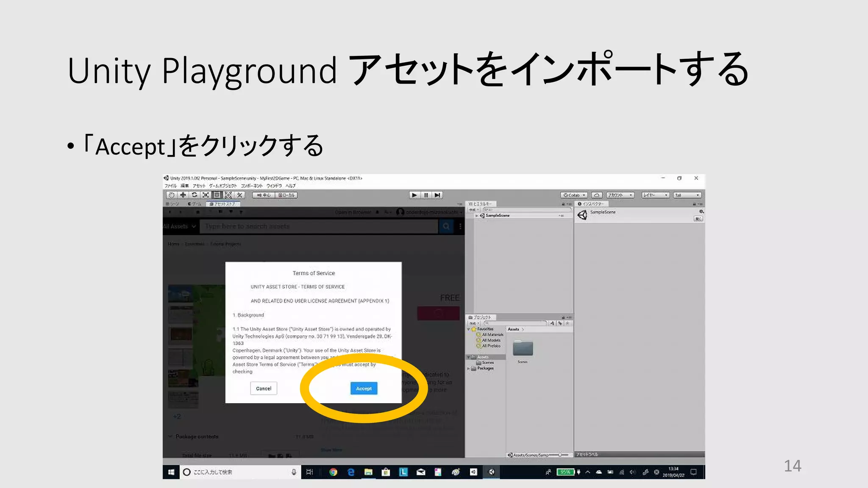This screenshot has height=488, width=868.
Task: Select the custom editor tools icon
Action: (239, 195)
